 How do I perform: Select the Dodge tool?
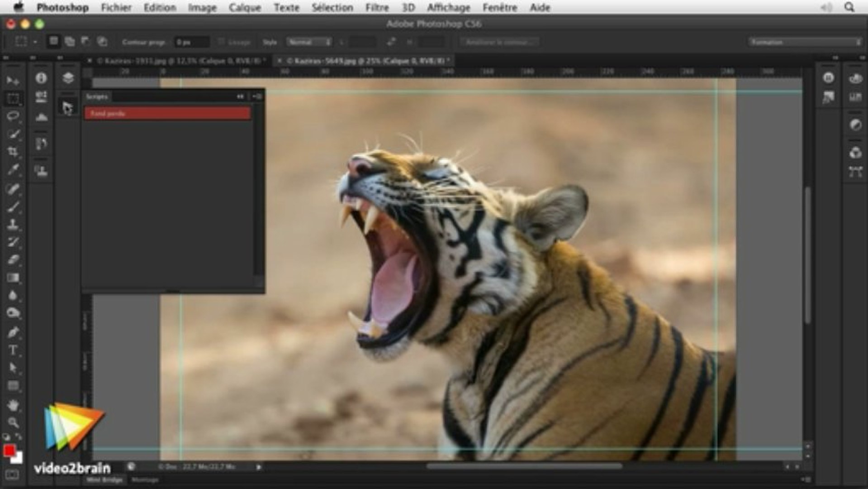pyautogui.click(x=13, y=313)
